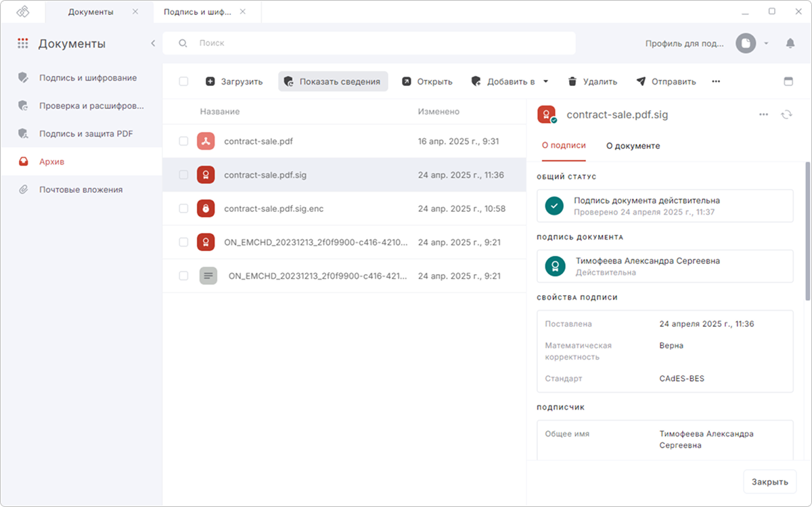This screenshot has width=812, height=507.
Task: Click Удалить trash button
Action: [593, 81]
